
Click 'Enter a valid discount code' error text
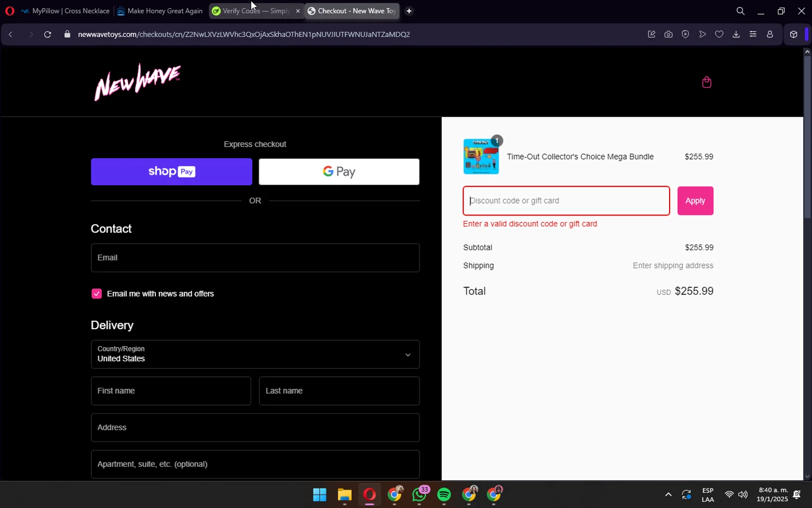pyautogui.click(x=530, y=224)
